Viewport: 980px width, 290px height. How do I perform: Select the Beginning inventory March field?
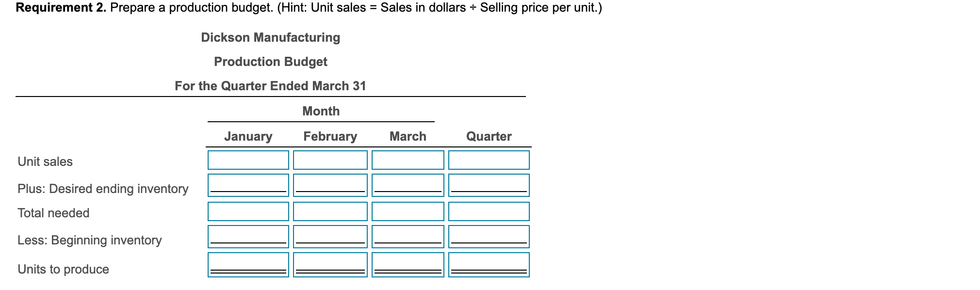point(408,238)
